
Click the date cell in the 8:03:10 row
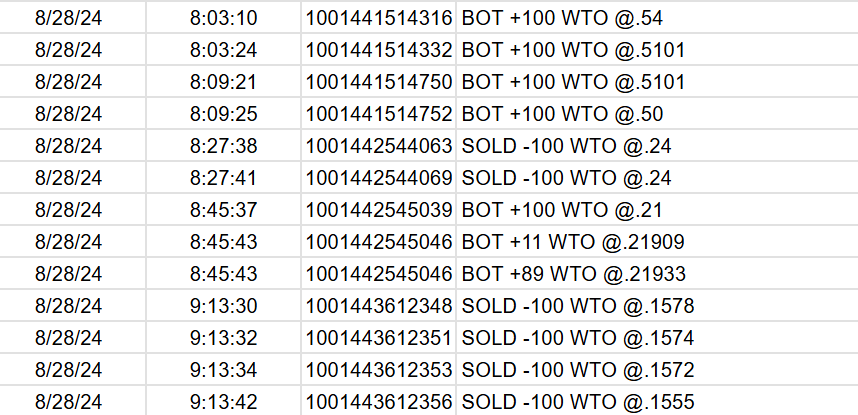[68, 18]
